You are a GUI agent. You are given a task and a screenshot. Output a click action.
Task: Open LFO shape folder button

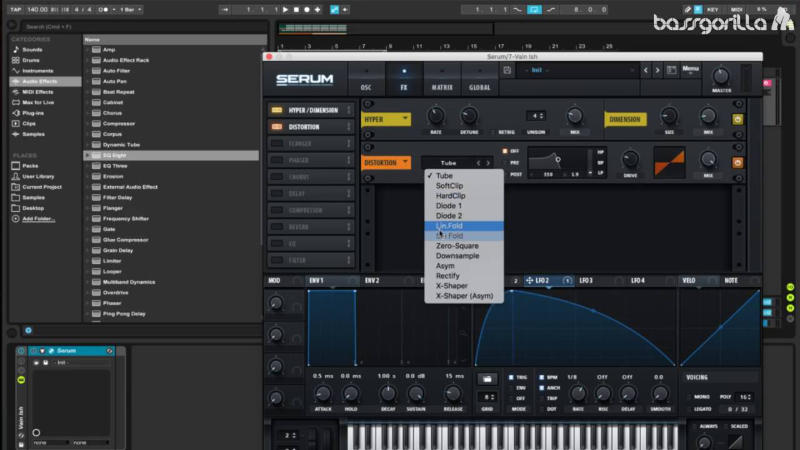tap(487, 379)
